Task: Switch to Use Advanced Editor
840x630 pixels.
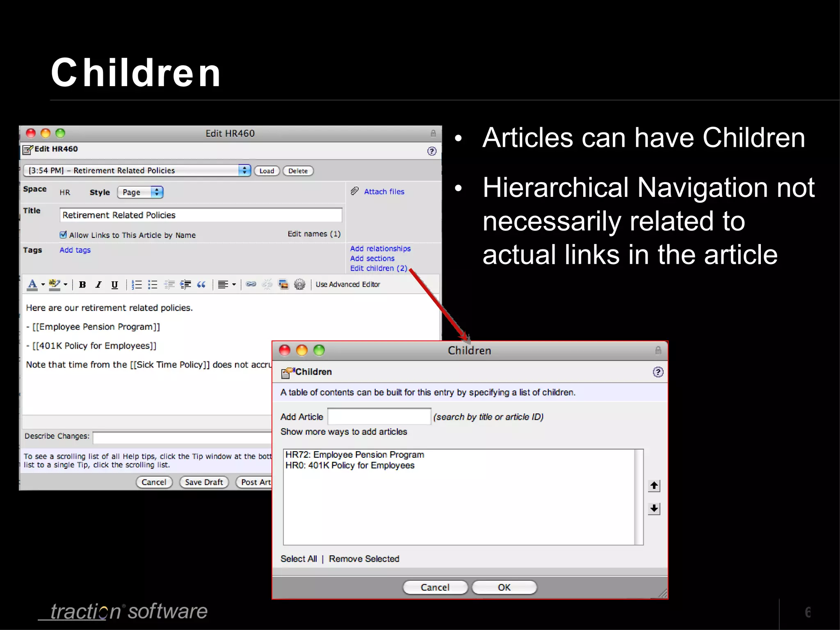Action: coord(348,284)
